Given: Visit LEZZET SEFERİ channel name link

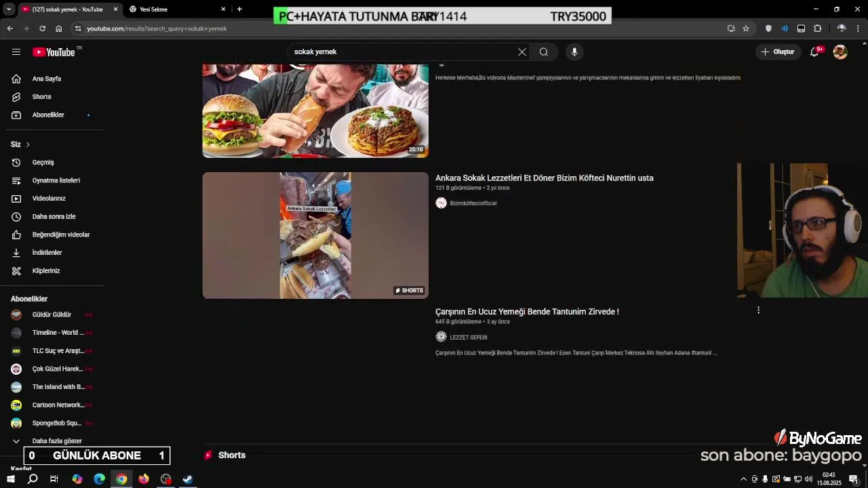Looking at the screenshot, I should pyautogui.click(x=469, y=338).
